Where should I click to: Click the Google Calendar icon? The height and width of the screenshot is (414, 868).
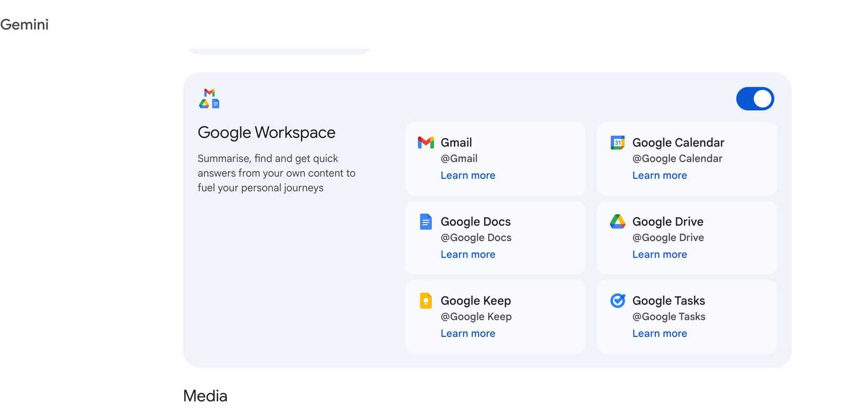tap(618, 143)
